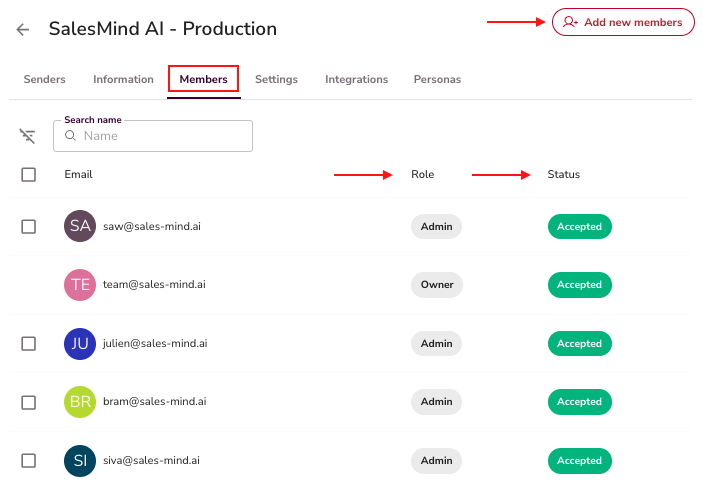The height and width of the screenshot is (485, 703).
Task: Tick the checkbox beside bram@sales-mind.ai
Action: pyautogui.click(x=29, y=402)
